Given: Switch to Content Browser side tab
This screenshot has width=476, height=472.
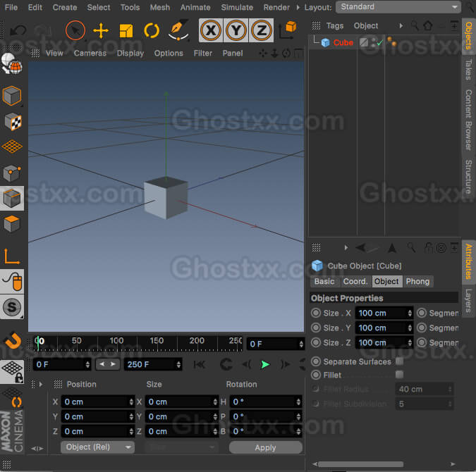Looking at the screenshot, I should point(469,120).
